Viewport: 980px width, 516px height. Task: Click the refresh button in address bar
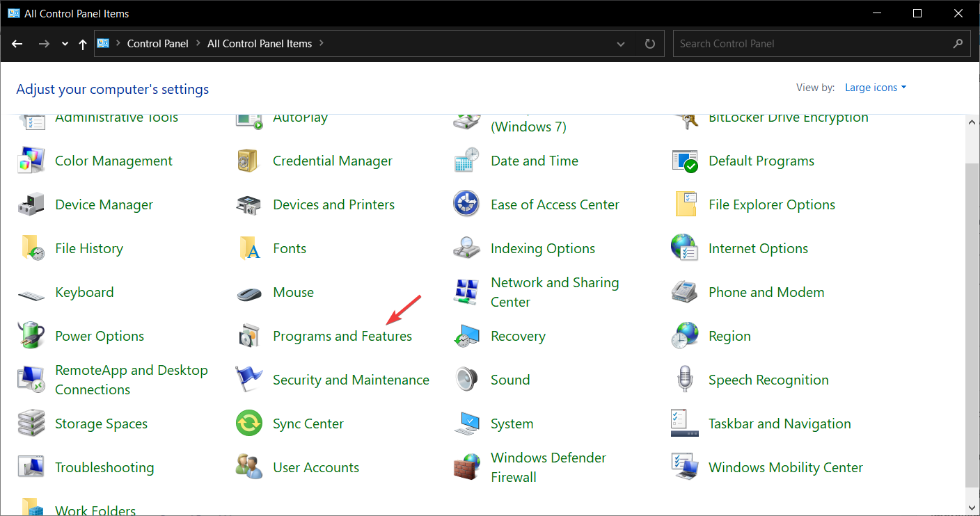point(650,44)
